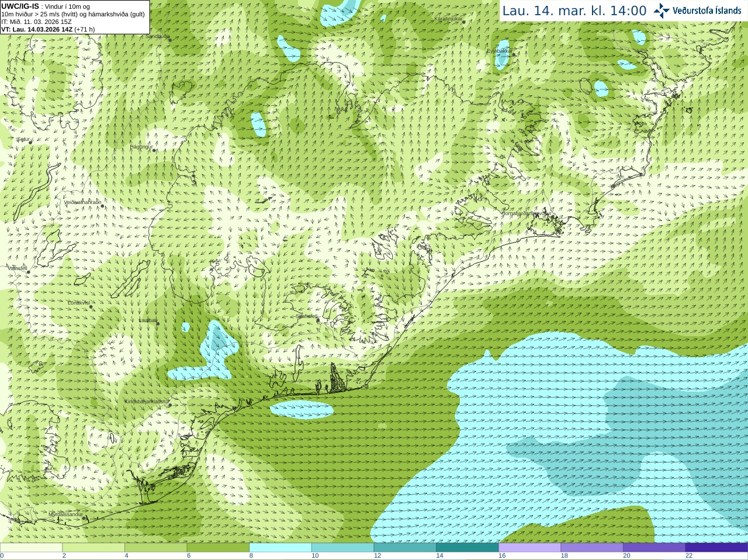Click the 4–6 m/s legend swatch
This screenshot has height=560, width=748.
pos(155,548)
